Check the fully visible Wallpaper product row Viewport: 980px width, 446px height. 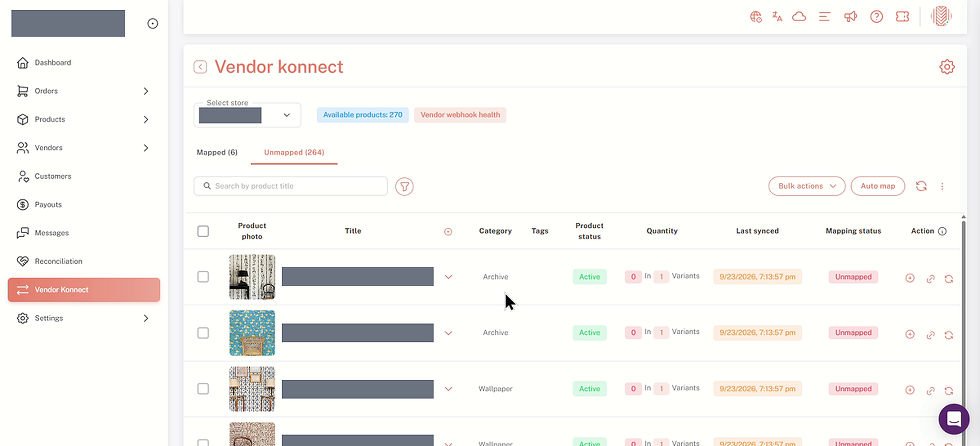(x=203, y=389)
